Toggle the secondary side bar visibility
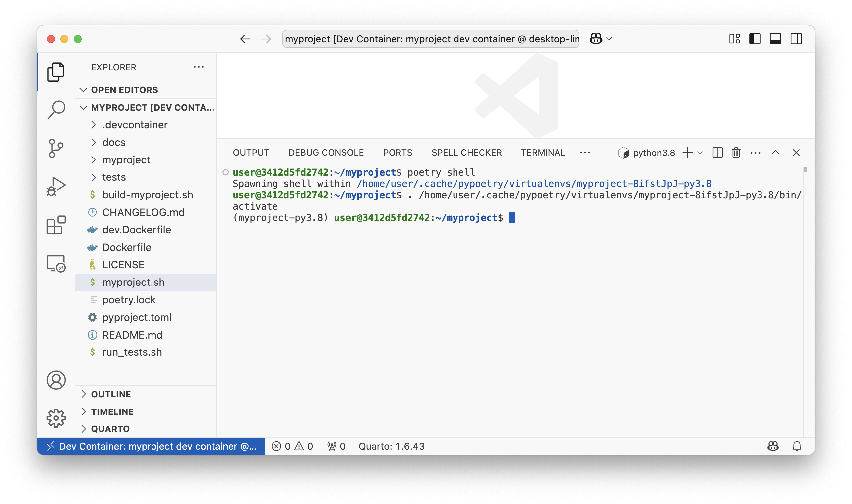This screenshot has height=504, width=852. click(796, 39)
